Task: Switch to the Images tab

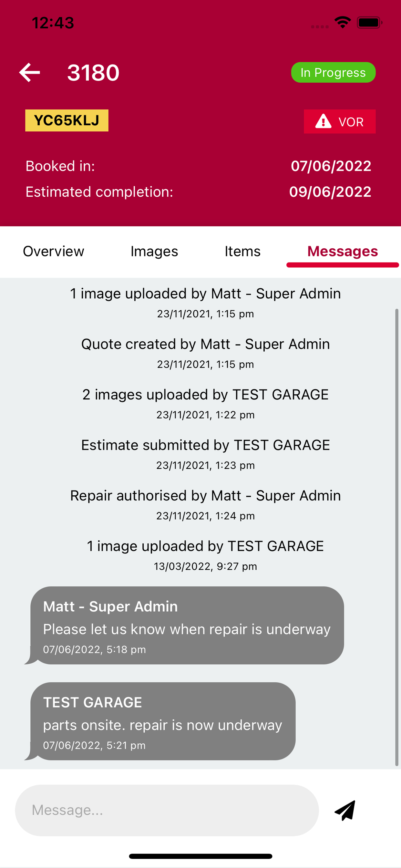Action: click(x=154, y=251)
